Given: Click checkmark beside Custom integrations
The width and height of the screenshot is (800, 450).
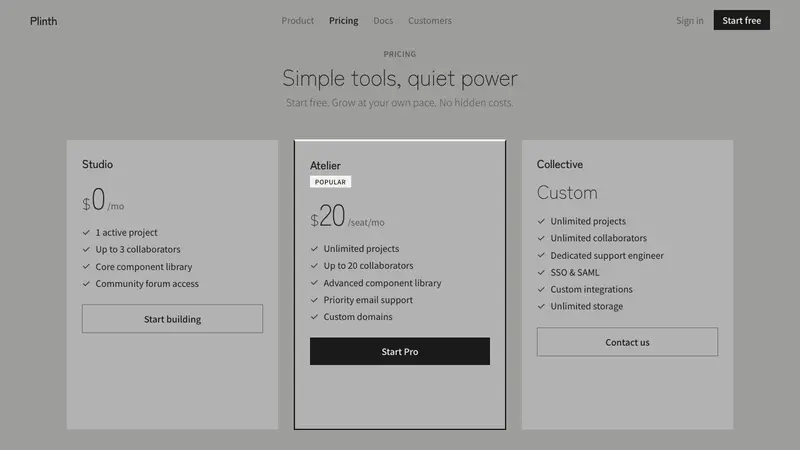Looking at the screenshot, I should coord(541,289).
